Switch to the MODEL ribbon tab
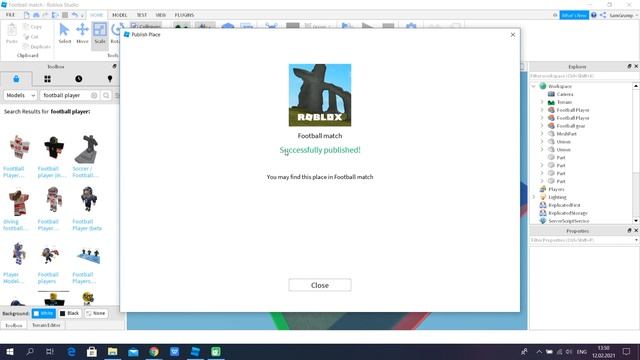The height and width of the screenshot is (360, 640). point(120,15)
